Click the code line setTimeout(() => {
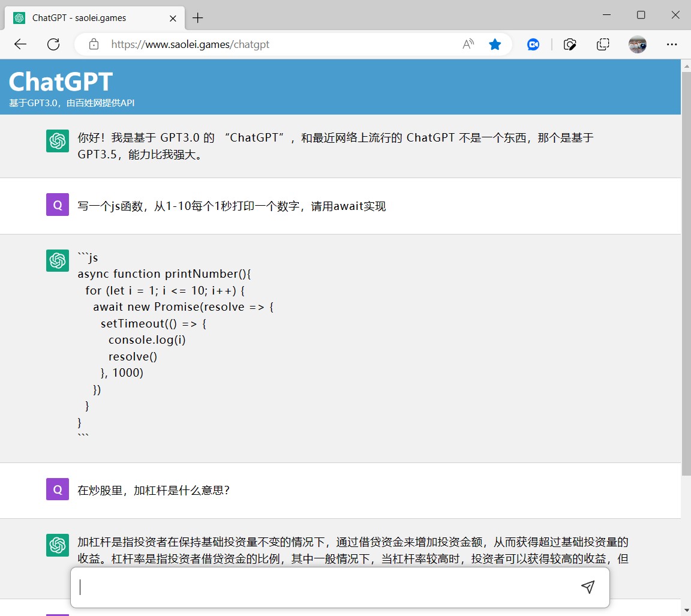This screenshot has height=616, width=691. point(154,323)
